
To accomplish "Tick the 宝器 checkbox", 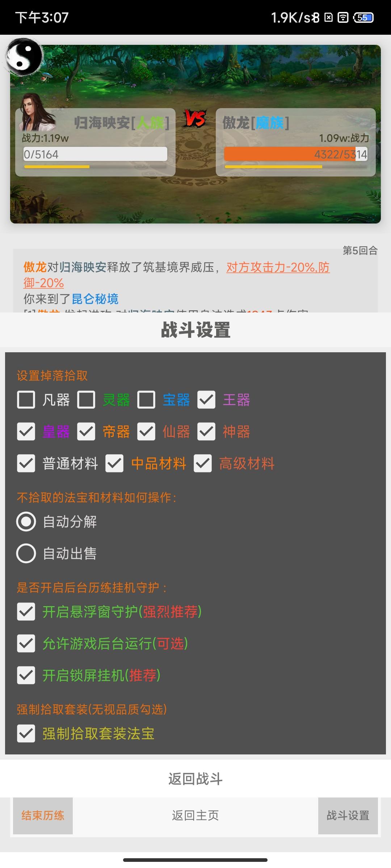I will (x=146, y=400).
